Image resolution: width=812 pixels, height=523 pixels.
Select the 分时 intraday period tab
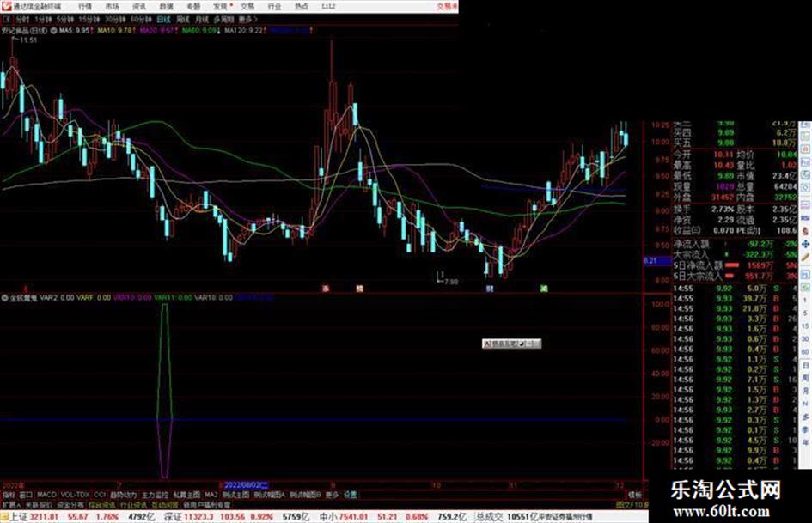(x=22, y=20)
